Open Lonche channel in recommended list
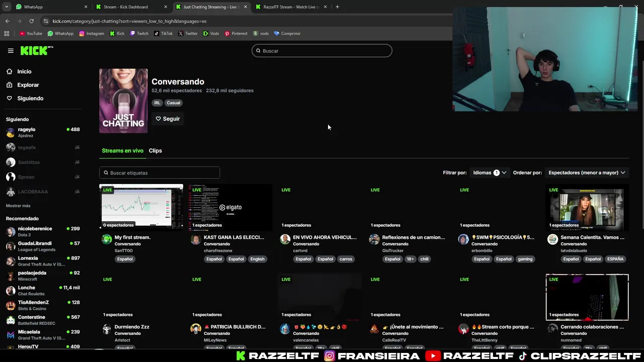644x362 pixels. pyautogui.click(x=43, y=291)
